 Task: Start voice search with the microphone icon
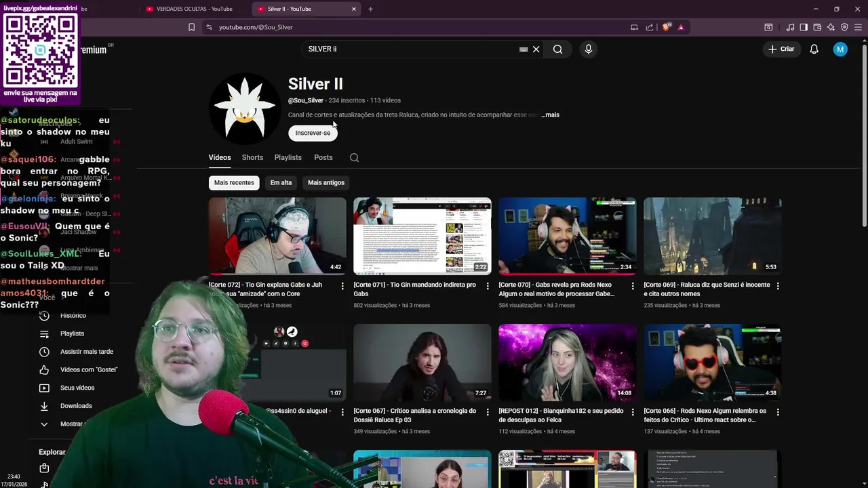click(588, 49)
